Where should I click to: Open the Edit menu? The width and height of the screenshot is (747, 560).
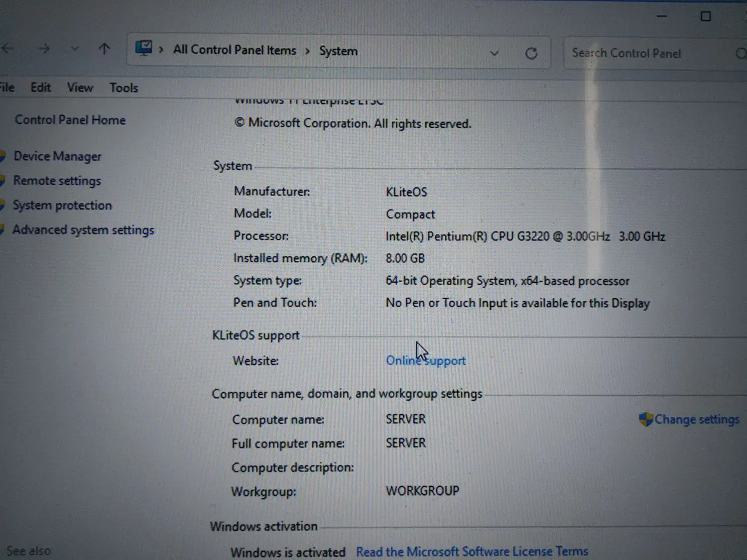coord(40,88)
